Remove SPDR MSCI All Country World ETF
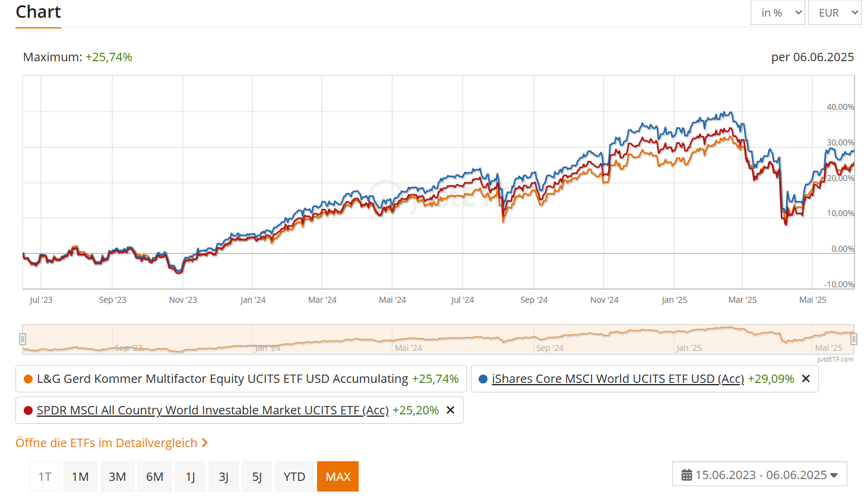The width and height of the screenshot is (864, 504). (x=450, y=410)
